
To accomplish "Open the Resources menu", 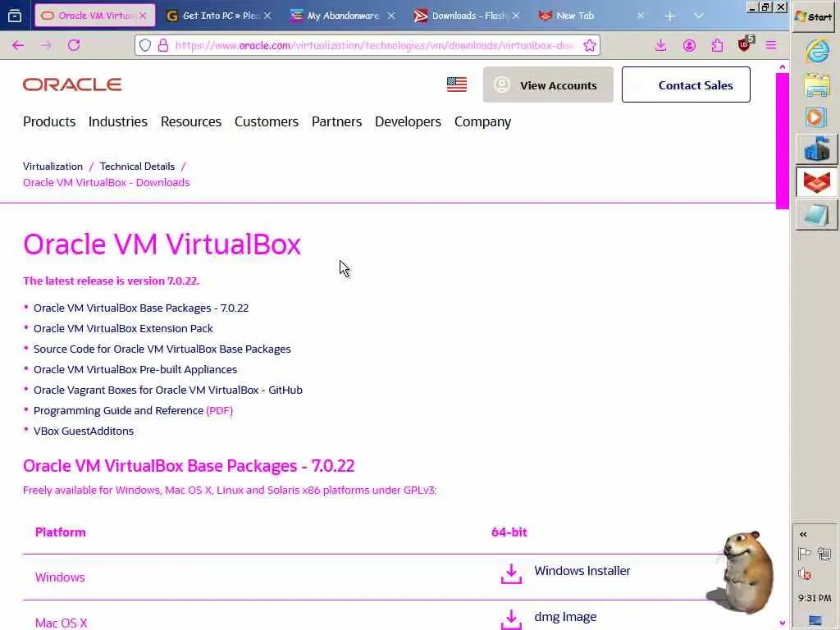I will coord(190,121).
